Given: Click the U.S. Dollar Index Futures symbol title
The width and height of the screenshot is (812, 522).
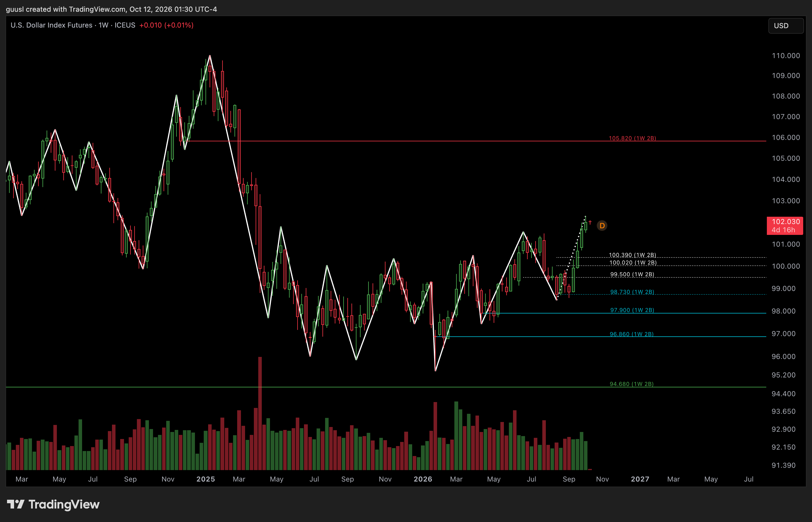Looking at the screenshot, I should (52, 25).
